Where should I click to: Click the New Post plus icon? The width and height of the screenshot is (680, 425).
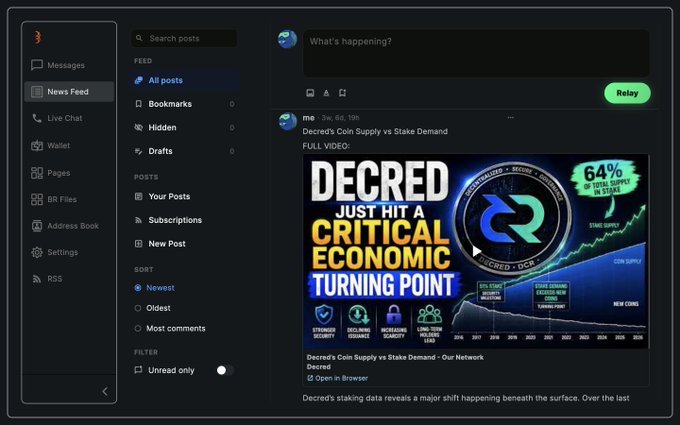click(138, 244)
